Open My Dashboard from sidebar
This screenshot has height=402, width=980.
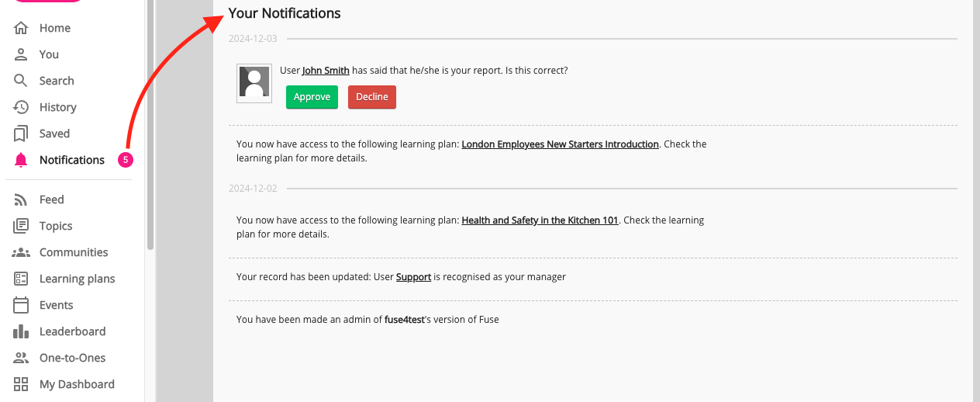[x=77, y=384]
